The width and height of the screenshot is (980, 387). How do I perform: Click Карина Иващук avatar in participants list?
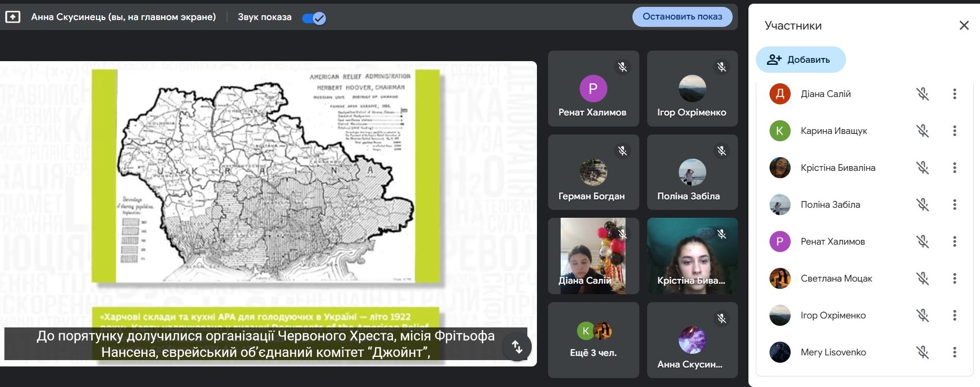780,131
